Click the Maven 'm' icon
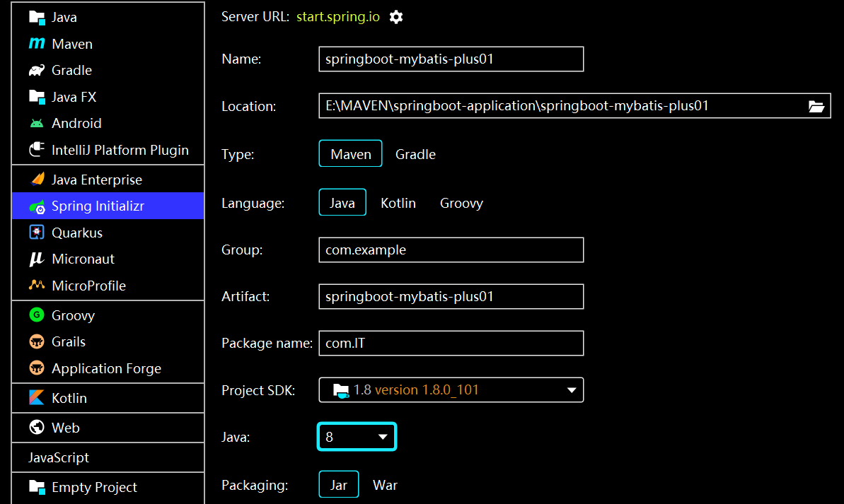 click(37, 44)
